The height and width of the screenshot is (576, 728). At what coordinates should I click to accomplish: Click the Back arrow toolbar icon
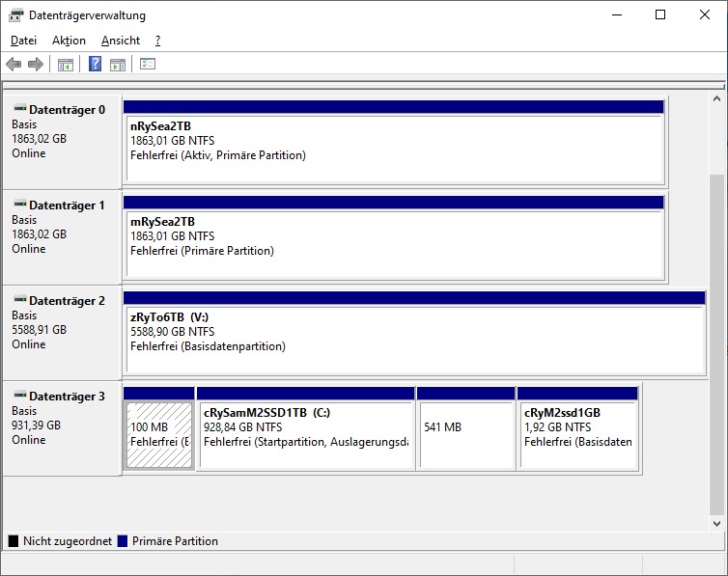pos(14,65)
